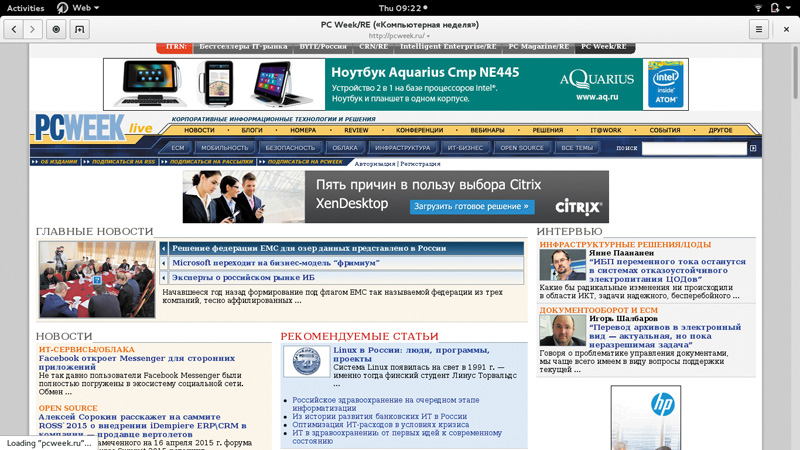Expand the system menu arrow

pyautogui.click(x=790, y=8)
